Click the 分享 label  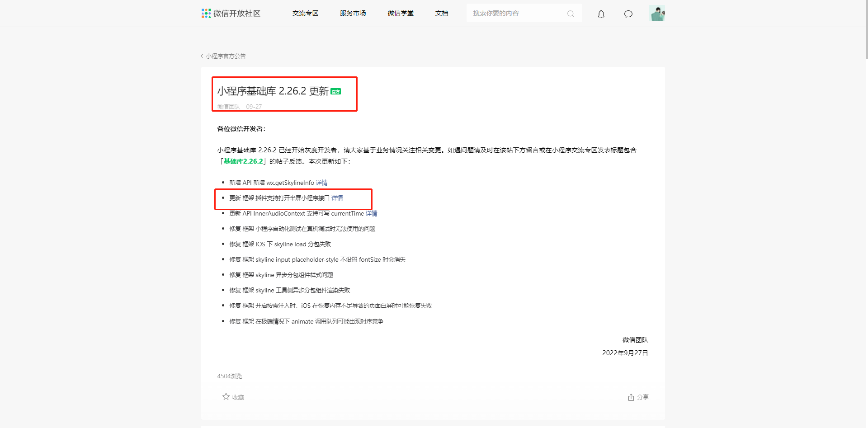[x=643, y=397]
